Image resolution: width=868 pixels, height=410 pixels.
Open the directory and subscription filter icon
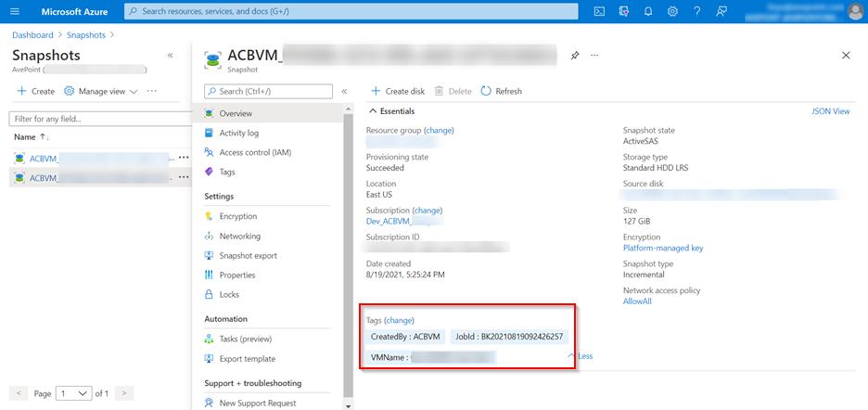point(623,11)
